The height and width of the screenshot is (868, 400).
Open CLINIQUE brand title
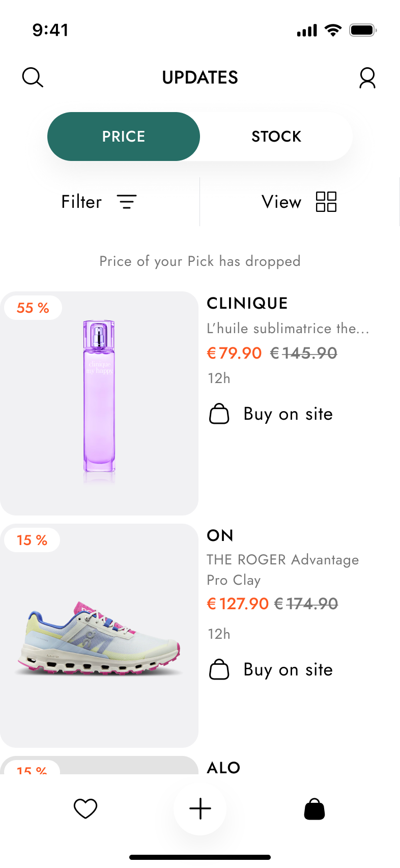tap(247, 303)
